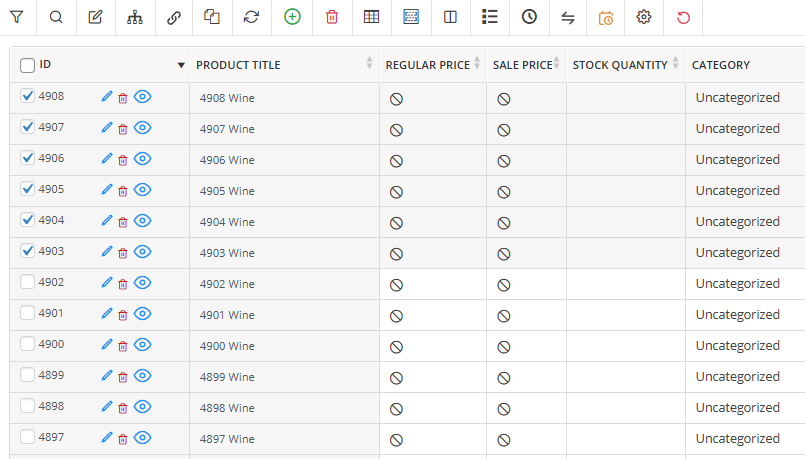This screenshot has height=459, width=805.
Task: Edit product 4900 with pencil icon
Action: click(x=106, y=345)
